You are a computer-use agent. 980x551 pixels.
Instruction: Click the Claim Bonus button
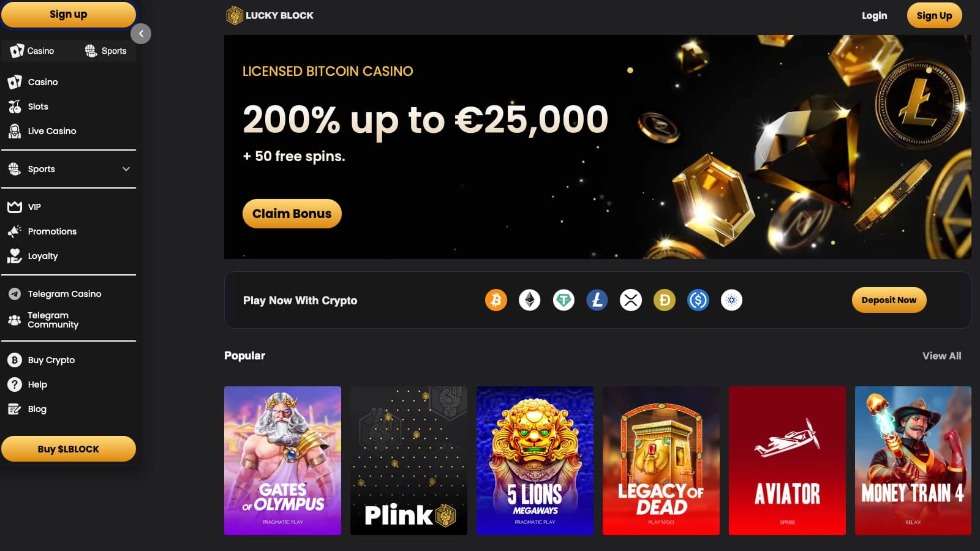pos(292,214)
